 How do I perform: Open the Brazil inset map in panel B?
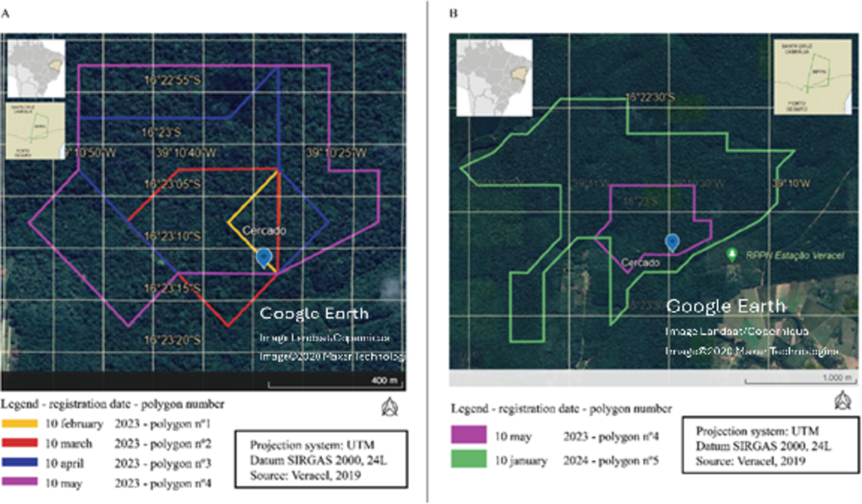(x=494, y=78)
